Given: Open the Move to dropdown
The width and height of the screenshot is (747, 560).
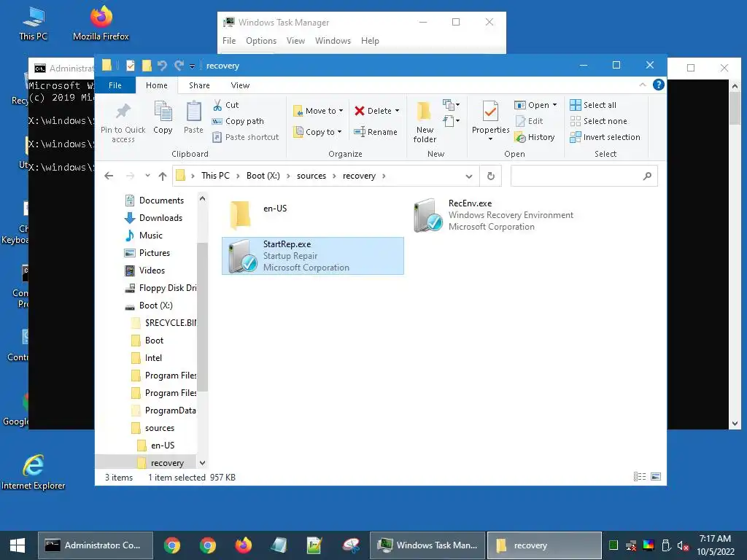Looking at the screenshot, I should tap(318, 111).
